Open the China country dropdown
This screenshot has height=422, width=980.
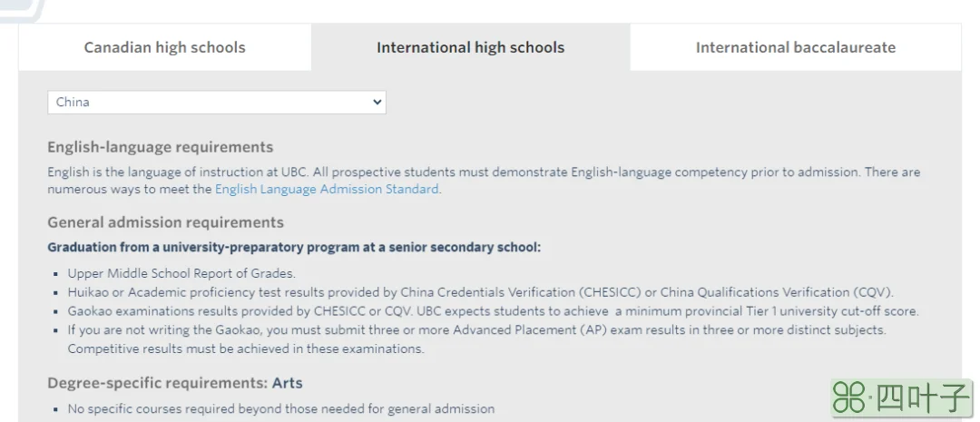[217, 102]
